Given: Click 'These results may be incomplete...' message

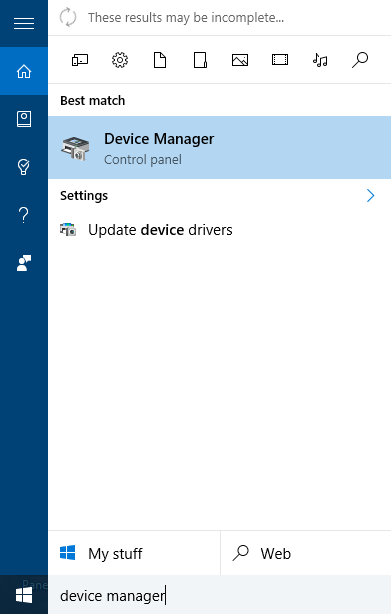Looking at the screenshot, I should pyautogui.click(x=186, y=18).
